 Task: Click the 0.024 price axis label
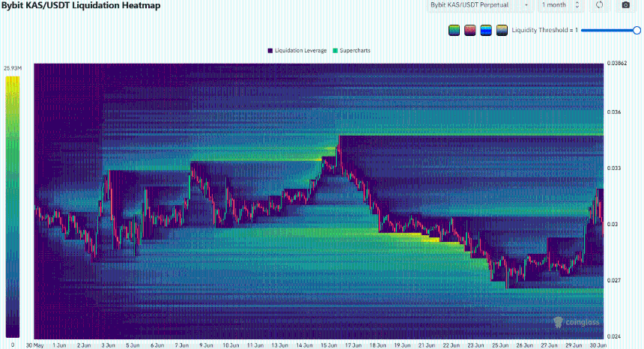click(x=614, y=337)
